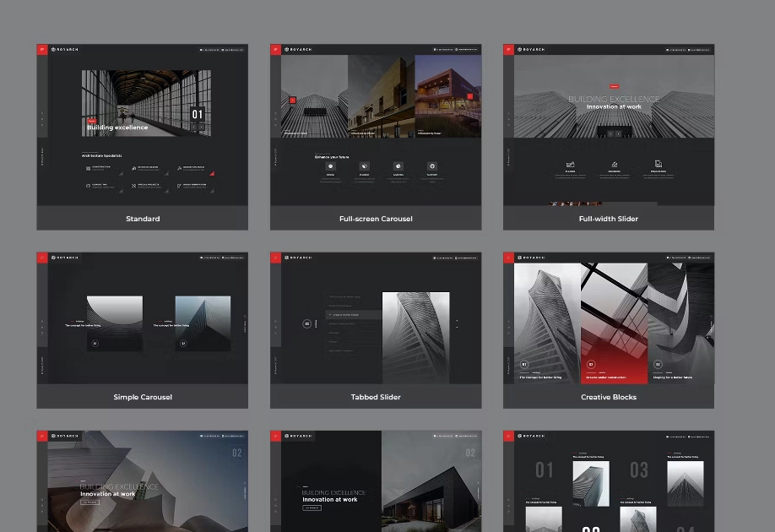Click the Architects icon in the Full-width Slider demo
The height and width of the screenshot is (532, 775).
pos(615,164)
